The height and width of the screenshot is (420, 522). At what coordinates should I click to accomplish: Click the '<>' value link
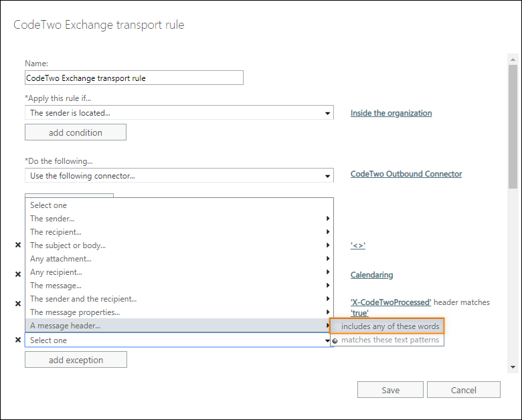[x=358, y=245]
